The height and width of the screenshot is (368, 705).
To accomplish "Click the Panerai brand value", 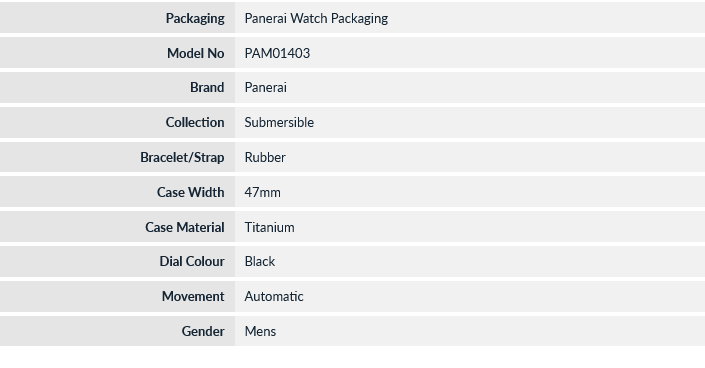I will [x=265, y=87].
